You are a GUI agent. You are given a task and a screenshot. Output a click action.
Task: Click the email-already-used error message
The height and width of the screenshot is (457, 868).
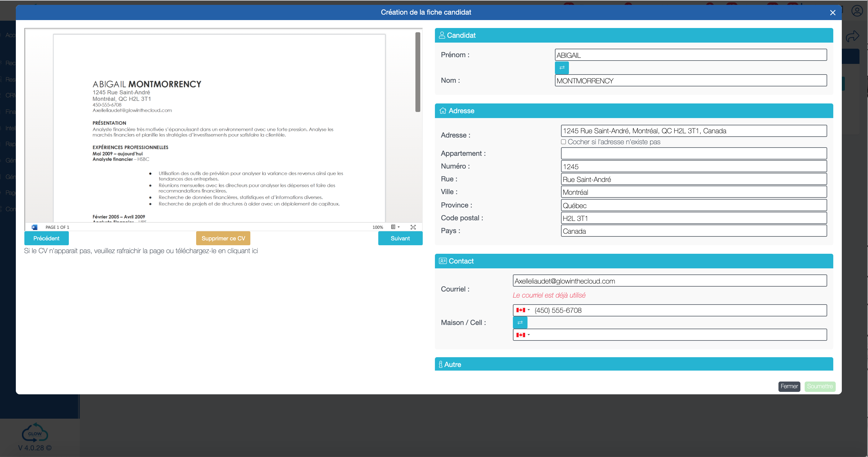coord(549,295)
